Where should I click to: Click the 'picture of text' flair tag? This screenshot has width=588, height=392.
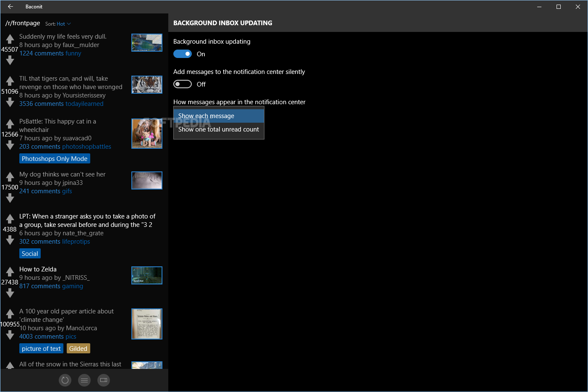41,349
